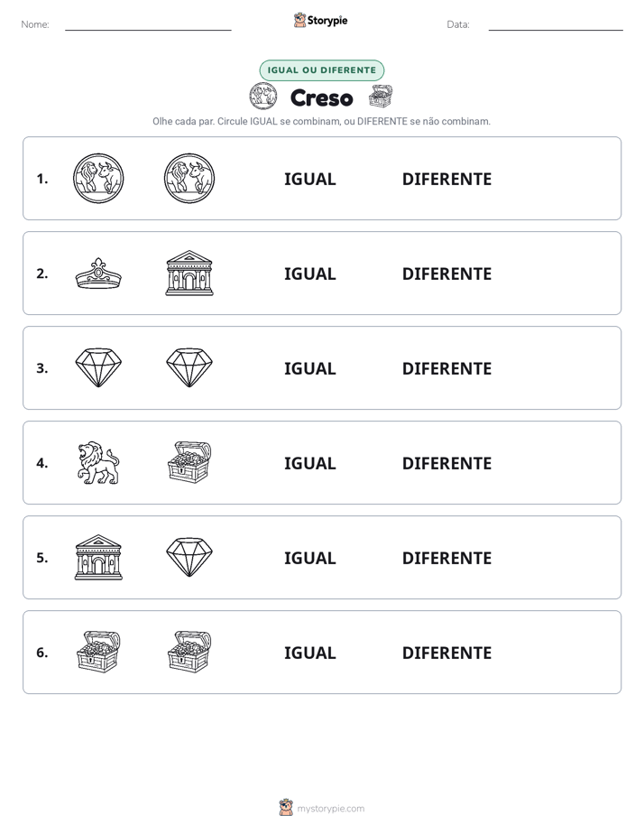
Task: Click the treasure chest icon in row 4
Action: [189, 462]
